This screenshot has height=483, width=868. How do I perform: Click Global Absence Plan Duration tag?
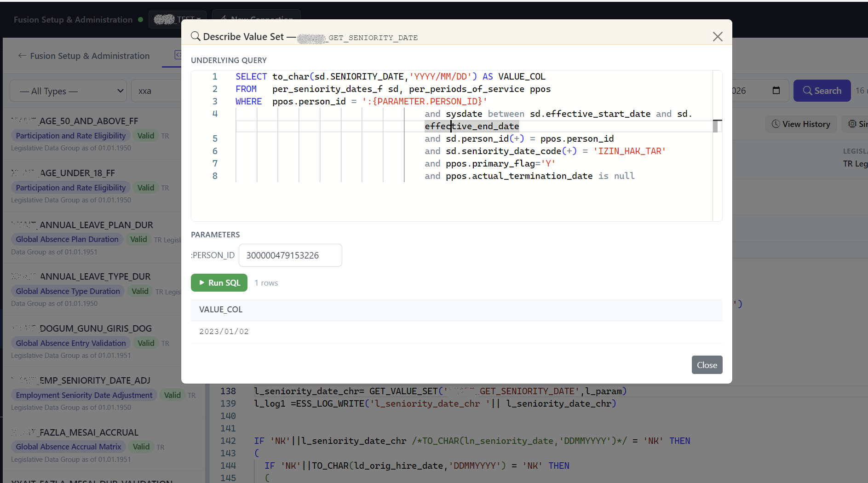(67, 239)
